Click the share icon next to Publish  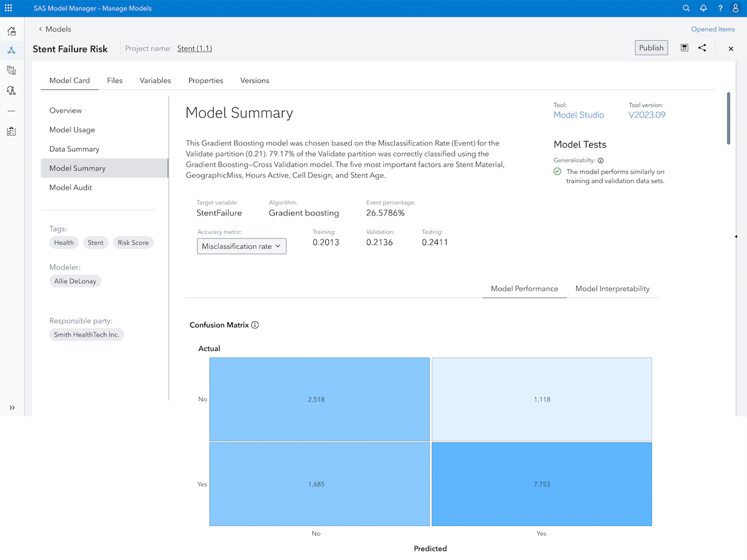702,48
